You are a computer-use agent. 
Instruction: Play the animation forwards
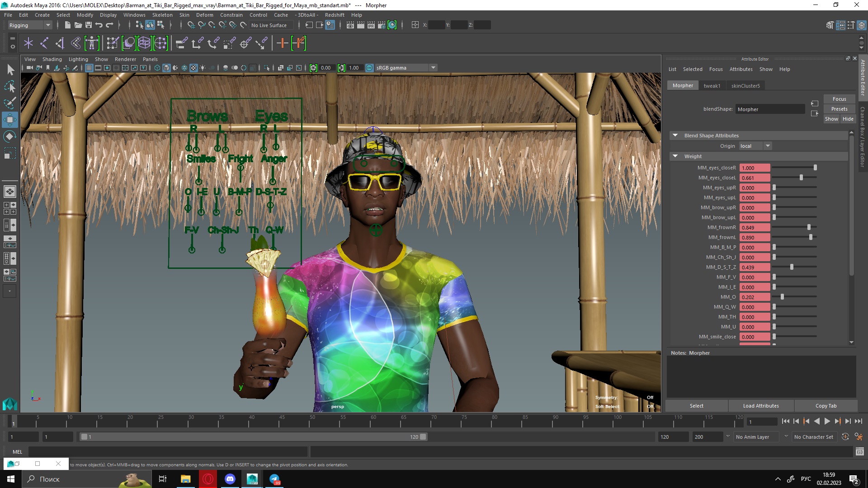pyautogui.click(x=827, y=421)
